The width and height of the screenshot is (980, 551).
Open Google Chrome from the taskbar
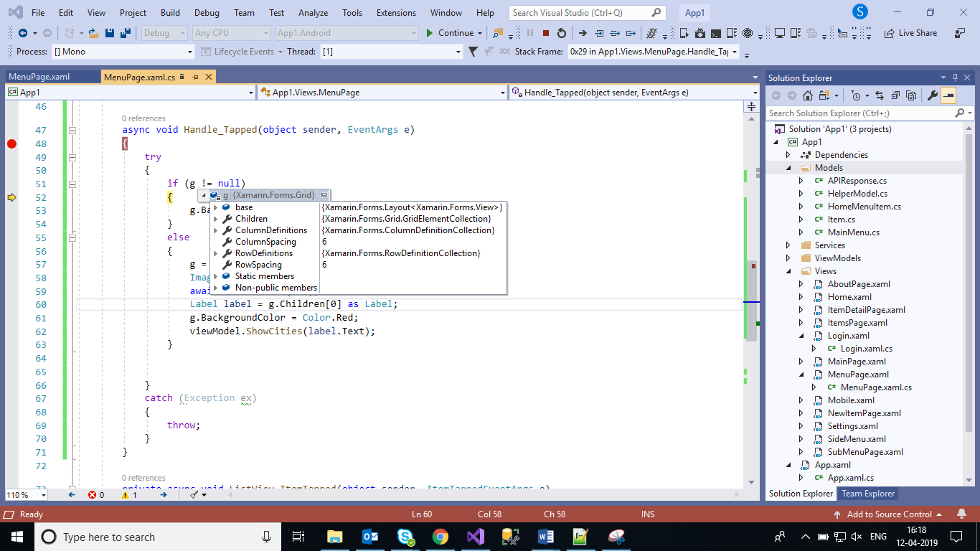coord(440,537)
